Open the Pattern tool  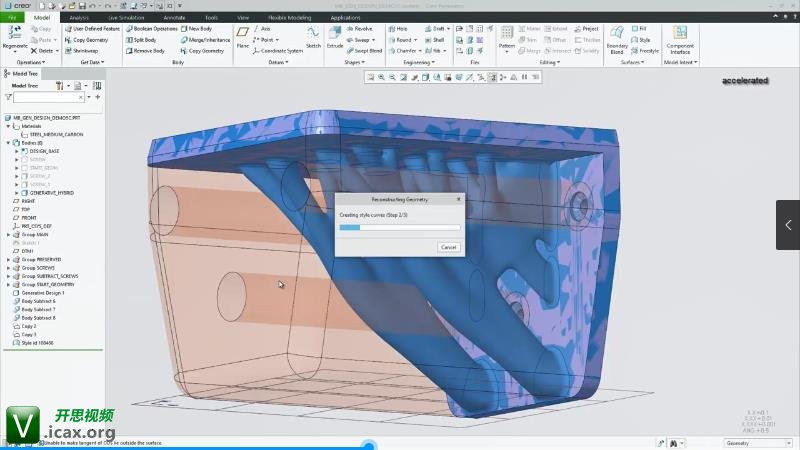tap(507, 36)
